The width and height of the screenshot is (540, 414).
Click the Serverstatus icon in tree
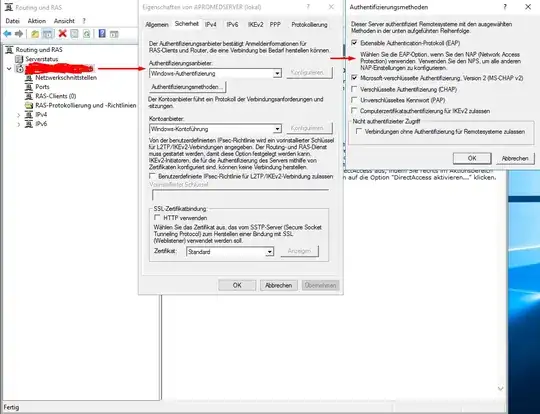(x=19, y=59)
